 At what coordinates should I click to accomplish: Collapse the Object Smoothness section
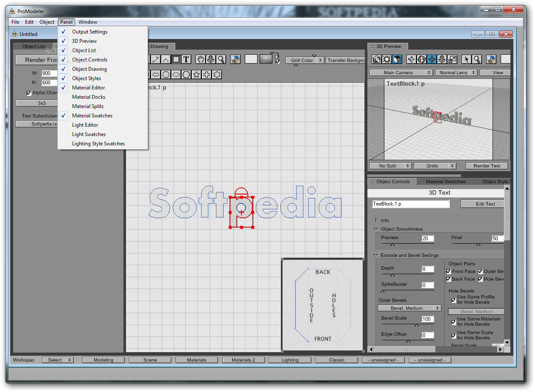coord(376,229)
